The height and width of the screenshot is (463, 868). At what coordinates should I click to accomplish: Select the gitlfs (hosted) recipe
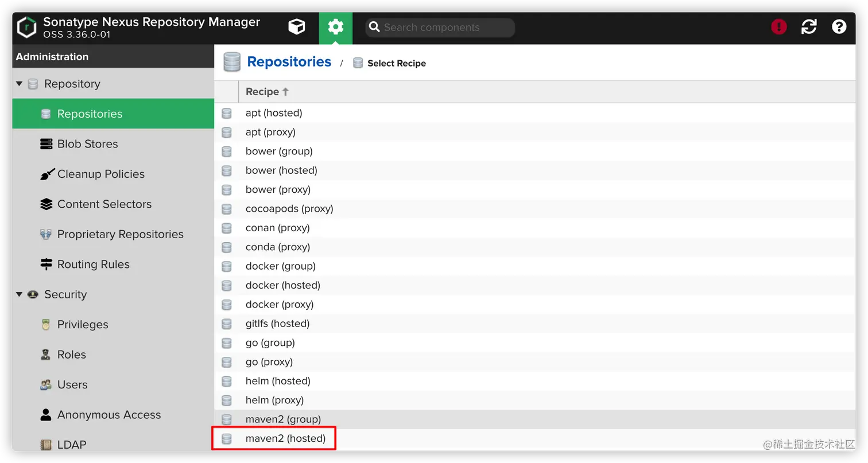(535, 324)
